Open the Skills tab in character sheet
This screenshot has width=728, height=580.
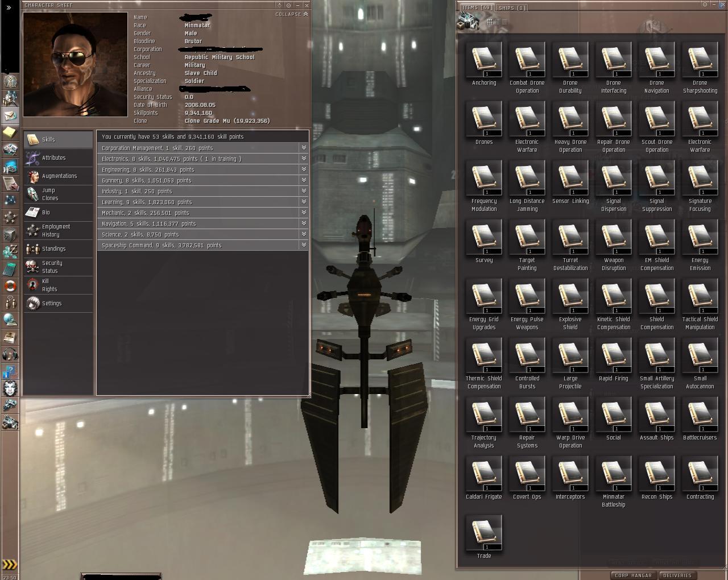coord(58,139)
